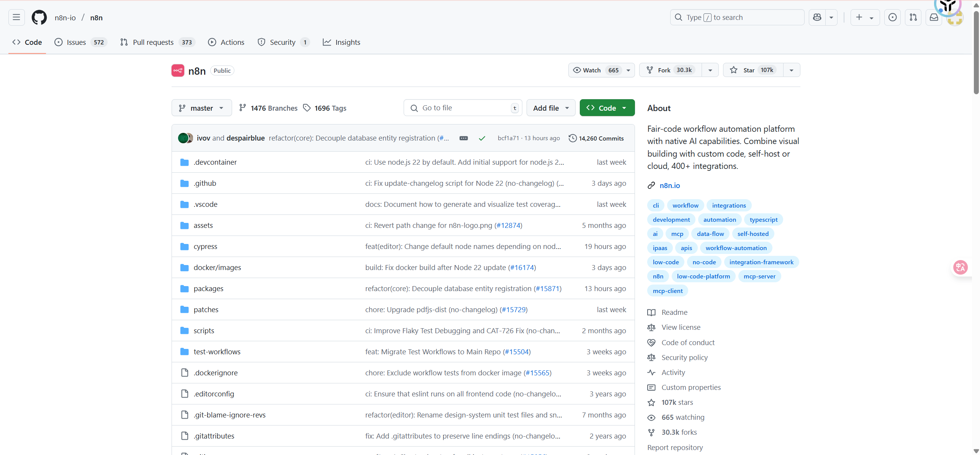Open the test-workflows folder

click(x=217, y=352)
